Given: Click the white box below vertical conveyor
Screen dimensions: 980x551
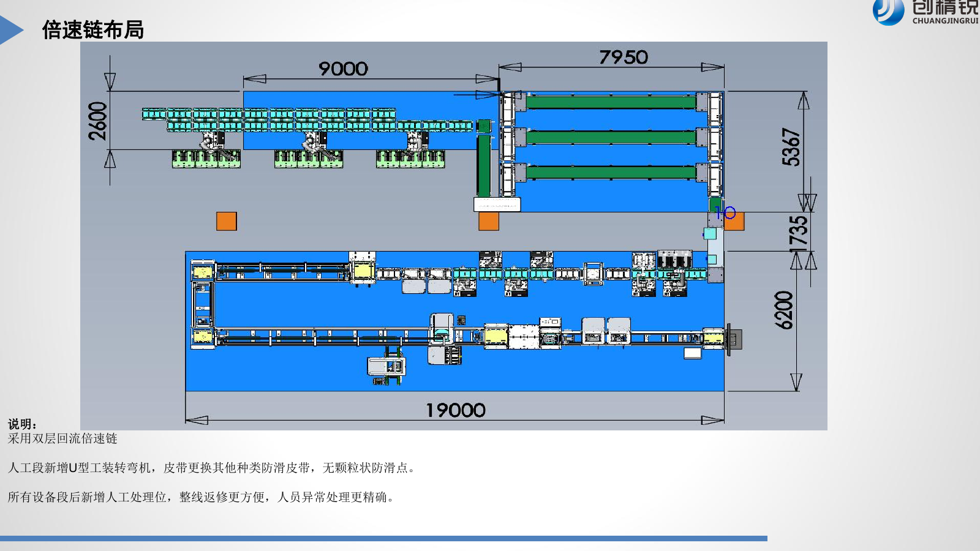Looking at the screenshot, I should tap(497, 204).
